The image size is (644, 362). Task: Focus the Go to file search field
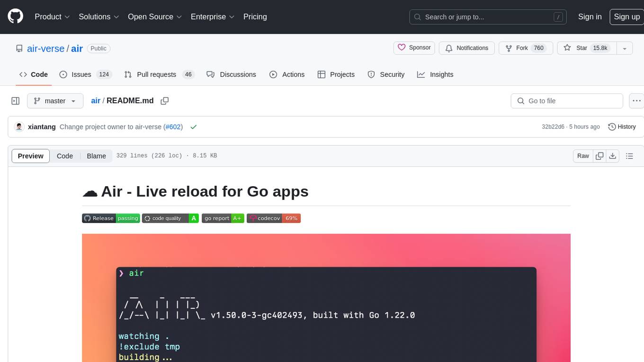(x=567, y=101)
